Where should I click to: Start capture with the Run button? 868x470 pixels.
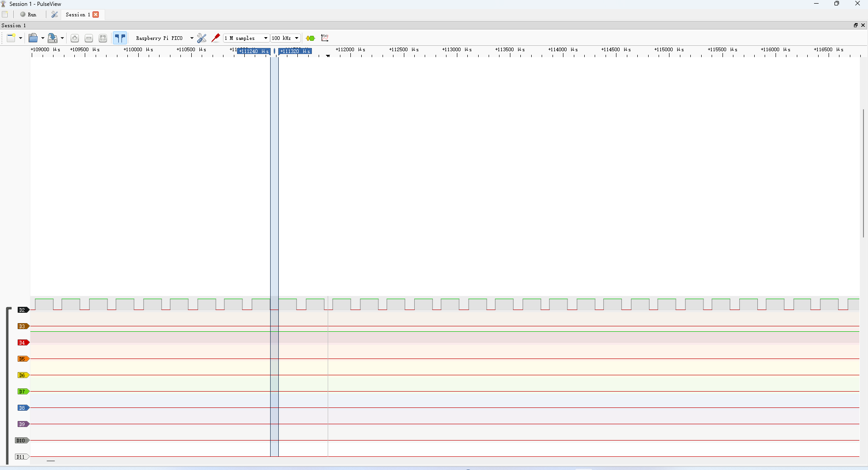coord(28,15)
